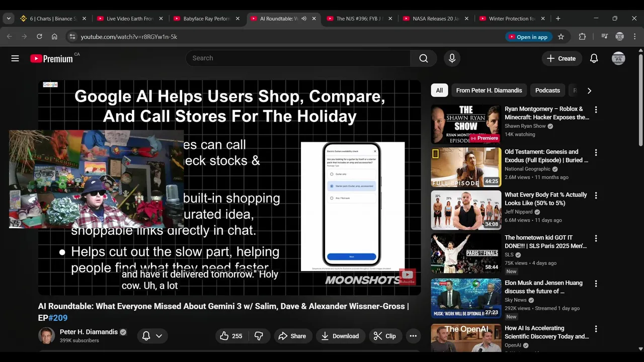Open options for hometown kid SLS video
This screenshot has height=362, width=644.
[x=596, y=238]
